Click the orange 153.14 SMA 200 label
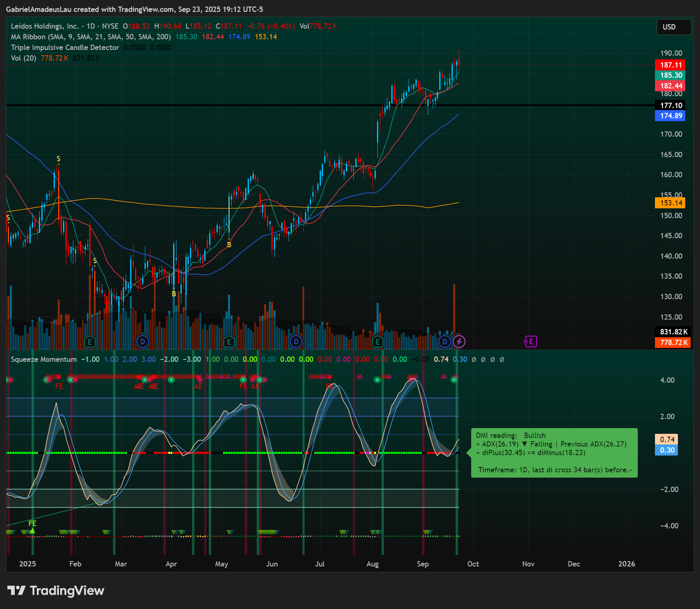The image size is (700, 609). pyautogui.click(x=670, y=203)
